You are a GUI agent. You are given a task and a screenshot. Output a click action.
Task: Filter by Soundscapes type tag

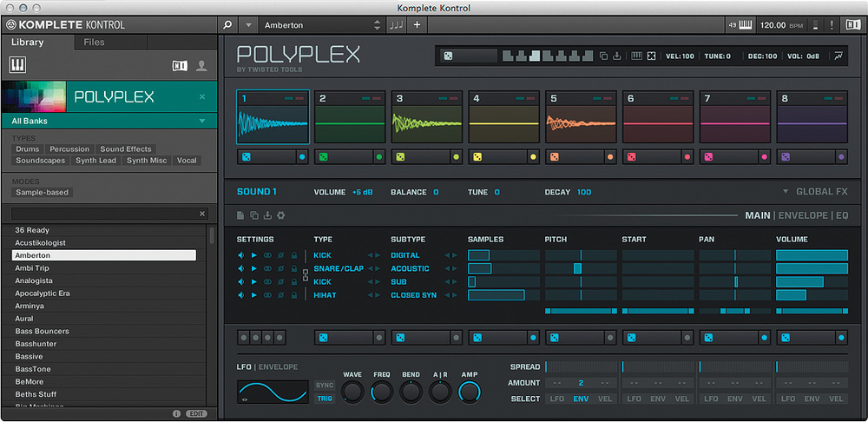[40, 161]
